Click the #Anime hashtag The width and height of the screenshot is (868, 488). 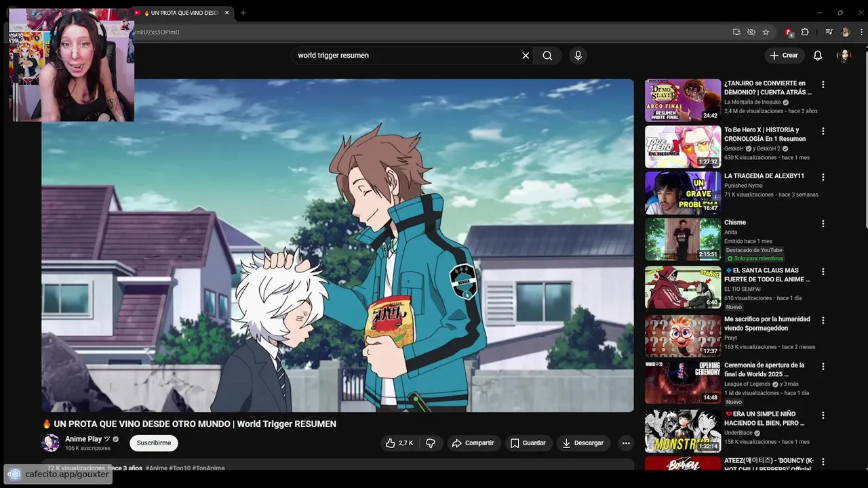(x=156, y=468)
